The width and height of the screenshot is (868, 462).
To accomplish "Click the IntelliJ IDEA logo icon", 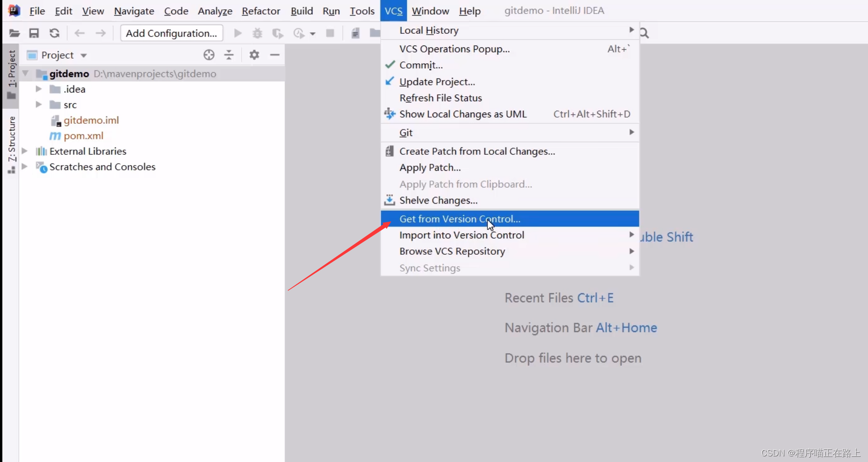I will 14,10.
